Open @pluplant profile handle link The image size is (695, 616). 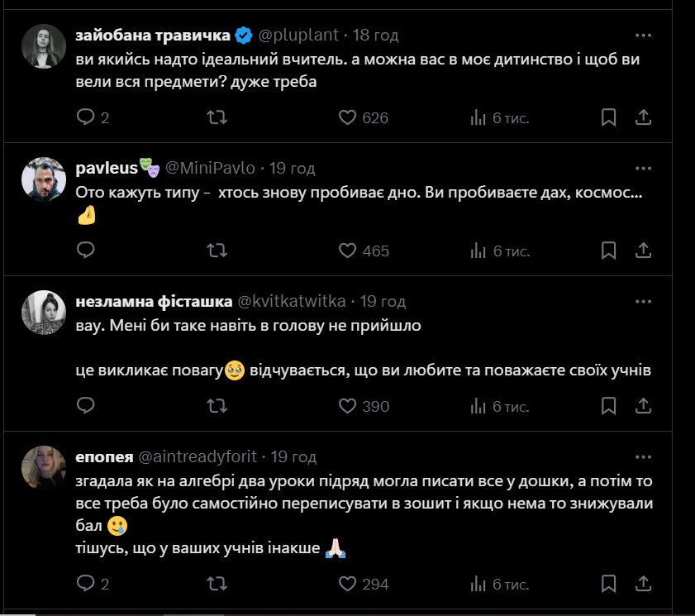[x=301, y=35]
